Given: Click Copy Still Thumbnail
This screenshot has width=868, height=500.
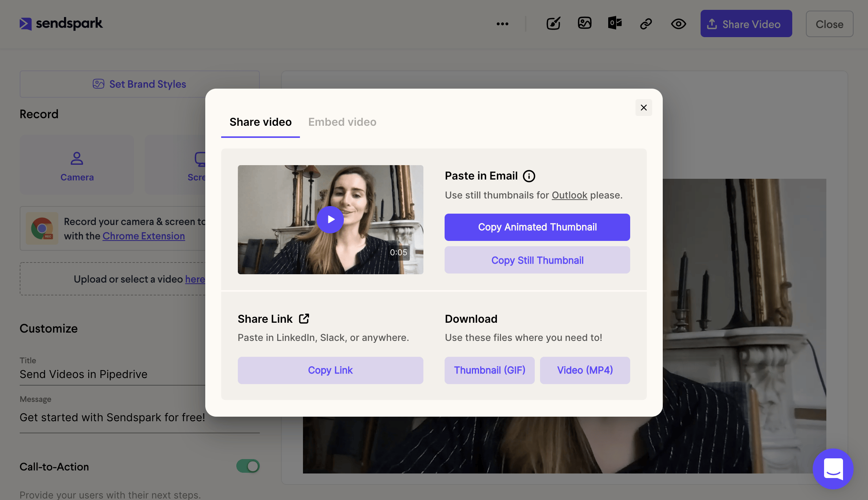Looking at the screenshot, I should pos(537,260).
